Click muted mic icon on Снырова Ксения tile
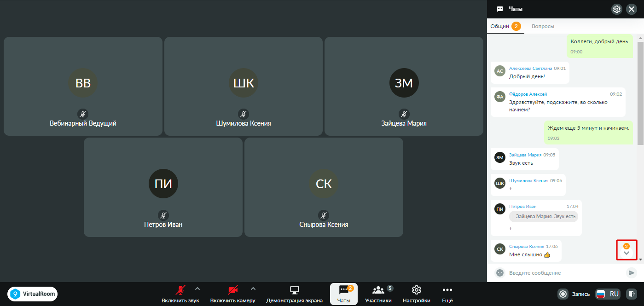Screen dimensions: 644x306 (324, 215)
